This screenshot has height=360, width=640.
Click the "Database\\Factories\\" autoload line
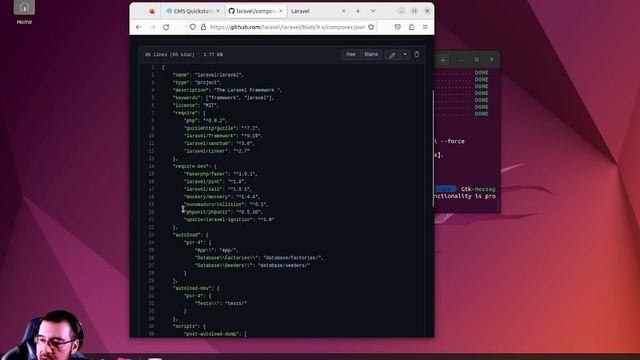[x=259, y=258]
